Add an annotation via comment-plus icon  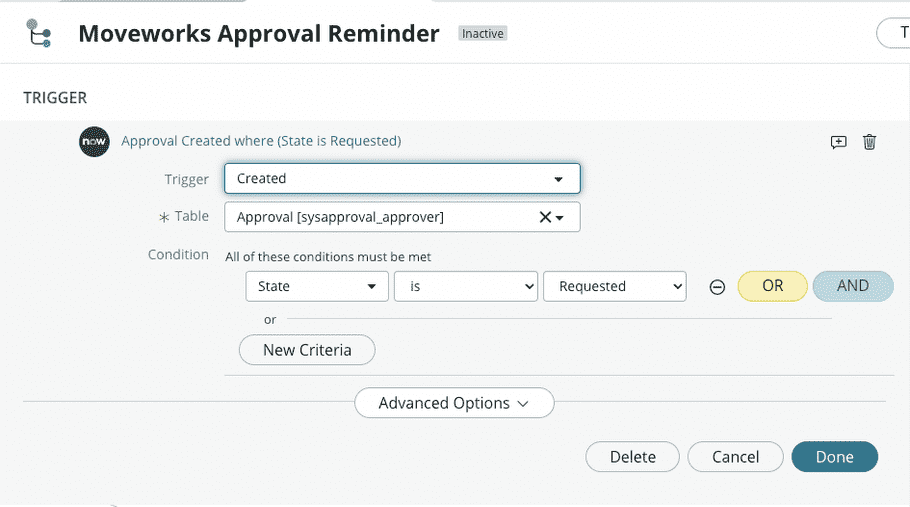click(839, 142)
